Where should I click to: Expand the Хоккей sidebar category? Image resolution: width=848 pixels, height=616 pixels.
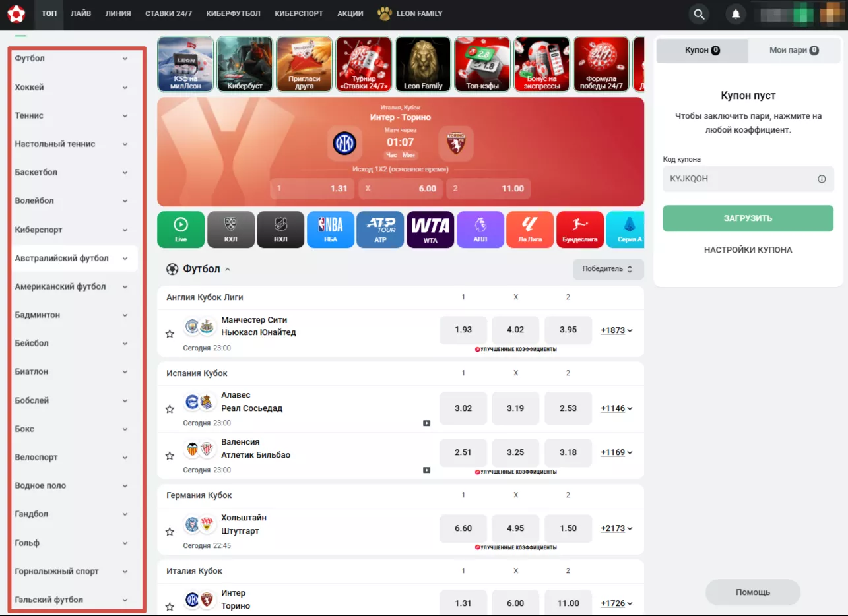pos(71,87)
